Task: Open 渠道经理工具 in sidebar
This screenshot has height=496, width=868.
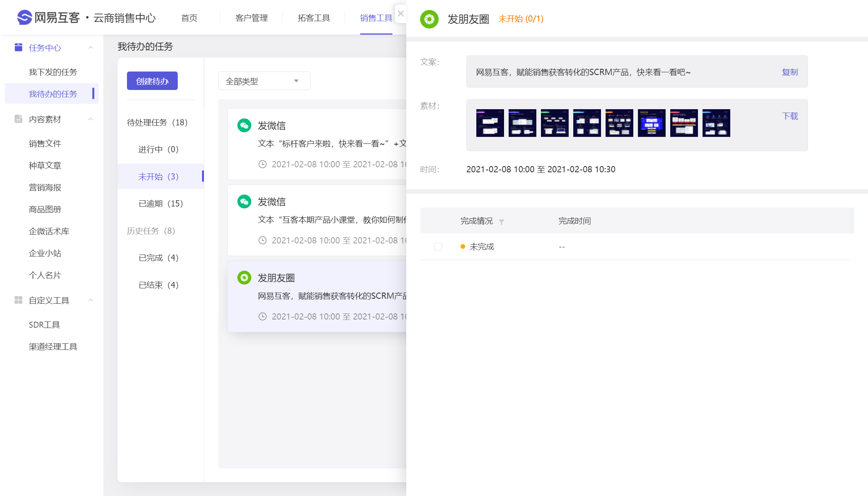Action: (x=53, y=346)
